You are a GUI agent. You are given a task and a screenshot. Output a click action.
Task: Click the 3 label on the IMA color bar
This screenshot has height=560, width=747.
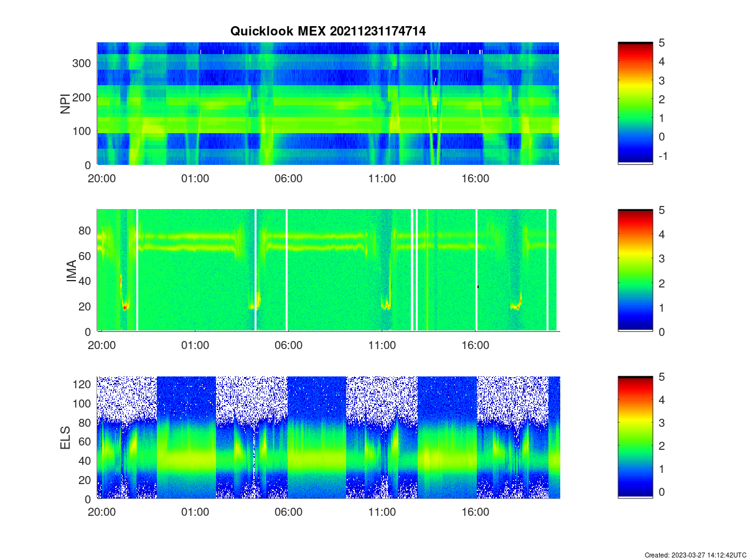click(x=662, y=258)
